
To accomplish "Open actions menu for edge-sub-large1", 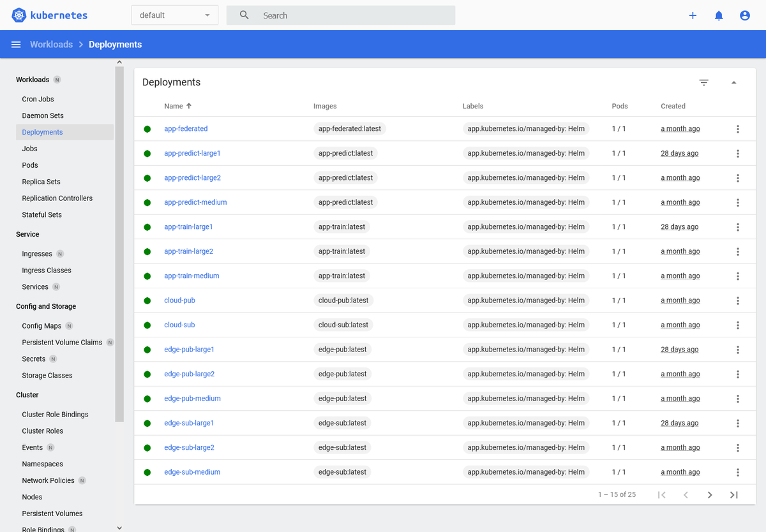I will click(738, 423).
